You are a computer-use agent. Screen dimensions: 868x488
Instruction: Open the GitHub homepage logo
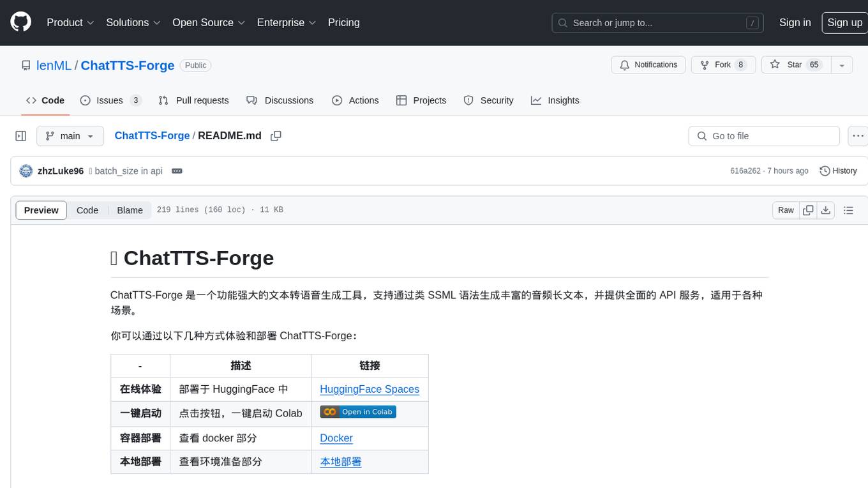click(x=20, y=22)
